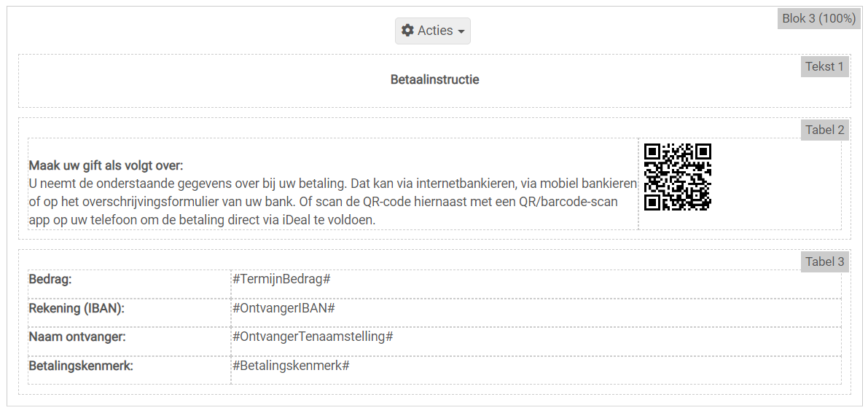
Task: Click the Rekening (IBAN): label cell
Action: point(77,308)
